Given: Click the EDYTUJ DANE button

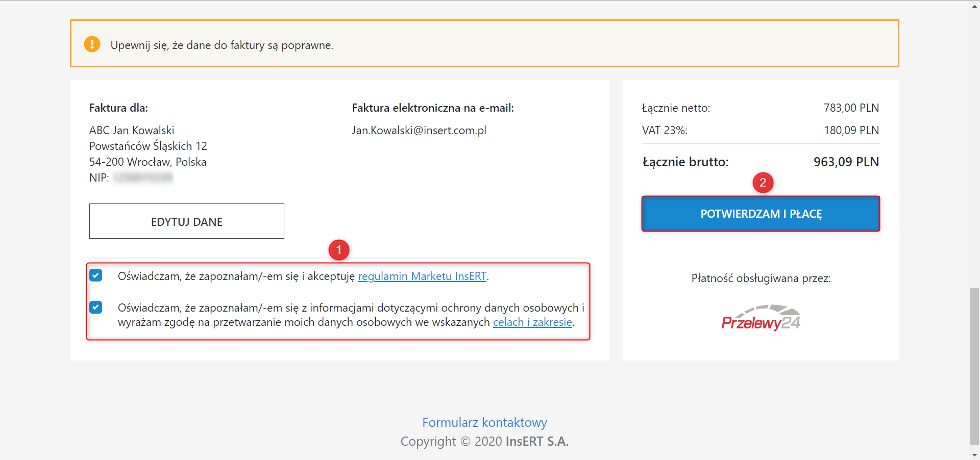Looking at the screenshot, I should 186,221.
